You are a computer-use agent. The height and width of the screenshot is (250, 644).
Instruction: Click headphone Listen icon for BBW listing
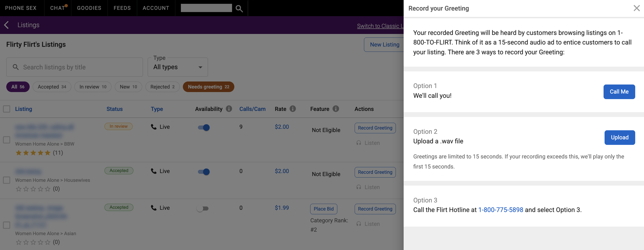pyautogui.click(x=359, y=143)
